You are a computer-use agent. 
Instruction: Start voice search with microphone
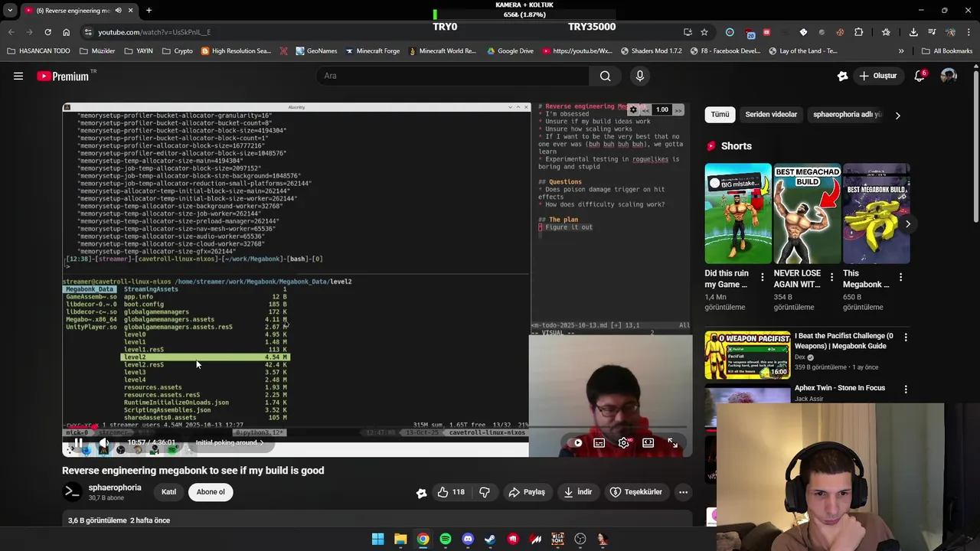click(x=640, y=76)
